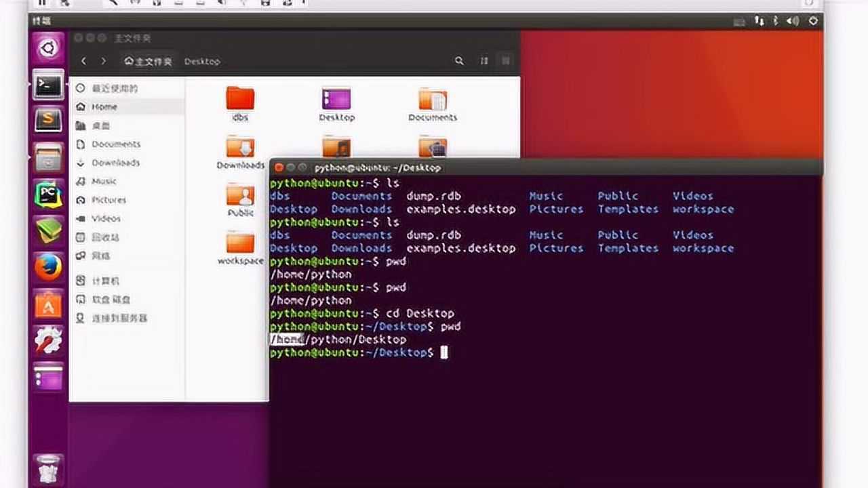
Task: Go forward in the Files window
Action: click(103, 61)
